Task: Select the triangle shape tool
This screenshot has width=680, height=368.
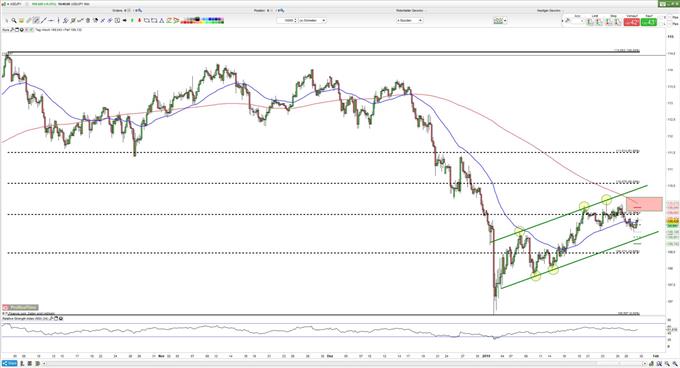Action: click(x=162, y=20)
